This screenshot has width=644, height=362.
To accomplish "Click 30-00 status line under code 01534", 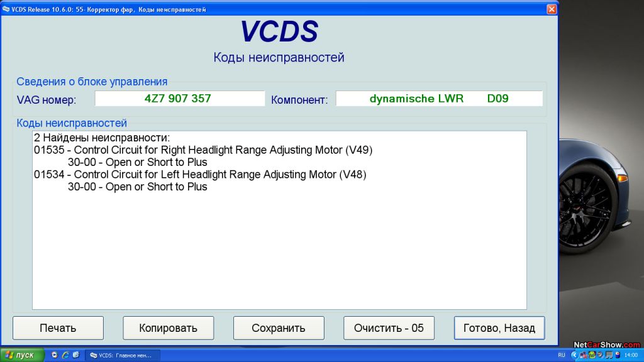I will [138, 187].
